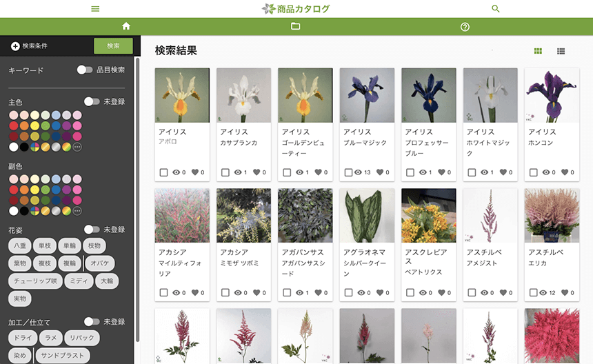Click heart icon on アカシア ミモザ ツボミ card
This screenshot has width=593, height=364.
pos(257,292)
